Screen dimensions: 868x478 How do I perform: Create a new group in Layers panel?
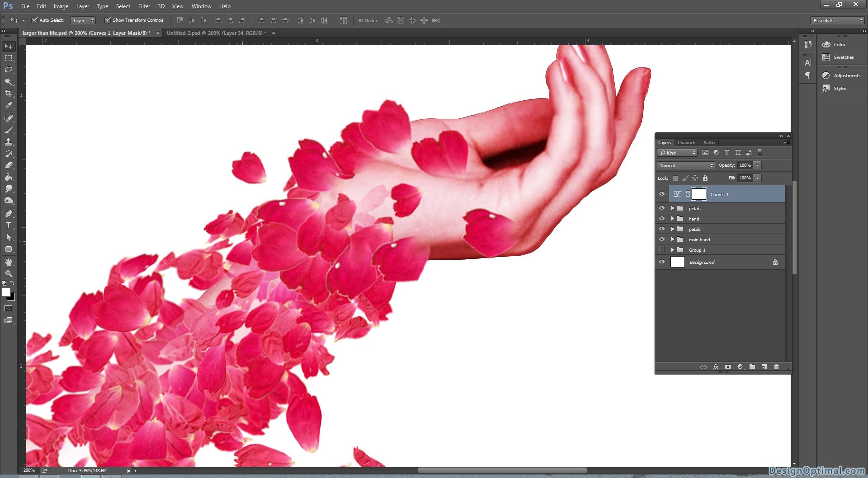coord(752,367)
